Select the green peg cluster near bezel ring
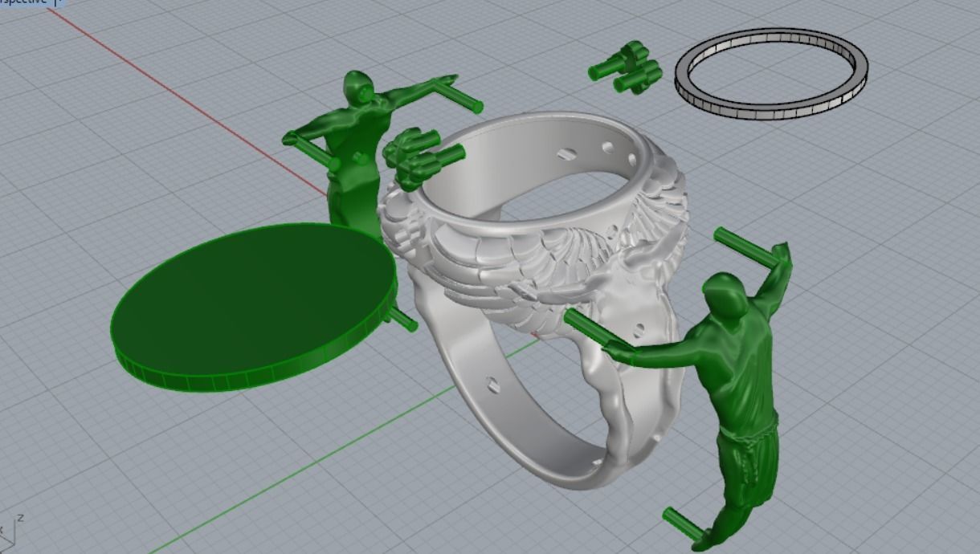980x554 pixels. tap(627, 68)
